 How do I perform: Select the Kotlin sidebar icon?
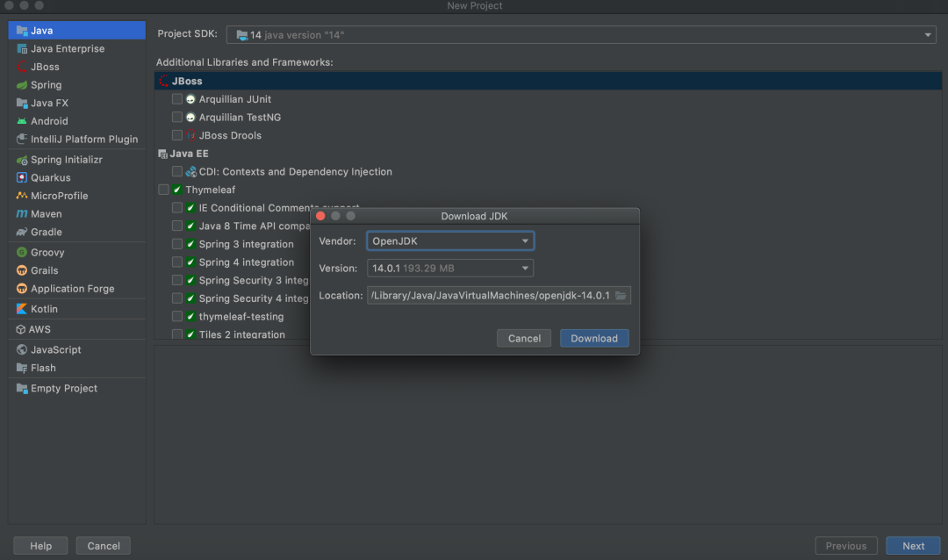pos(21,308)
